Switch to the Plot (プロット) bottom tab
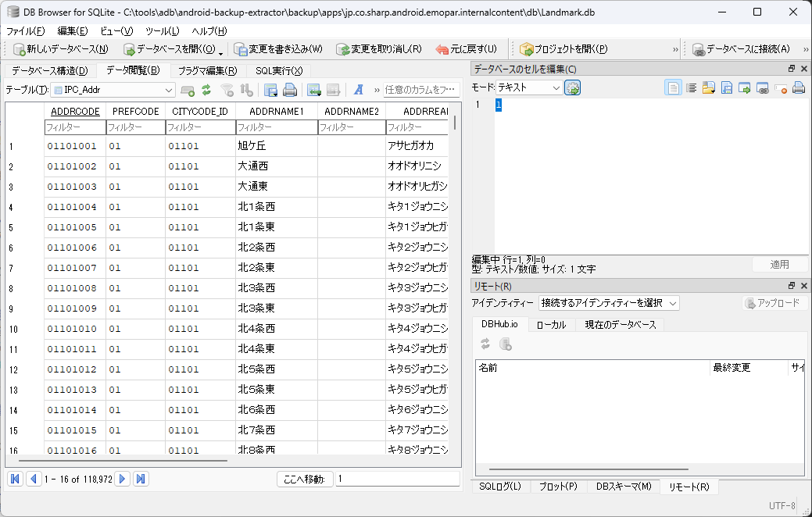Screen dimensions: 812x517 [x=558, y=487]
